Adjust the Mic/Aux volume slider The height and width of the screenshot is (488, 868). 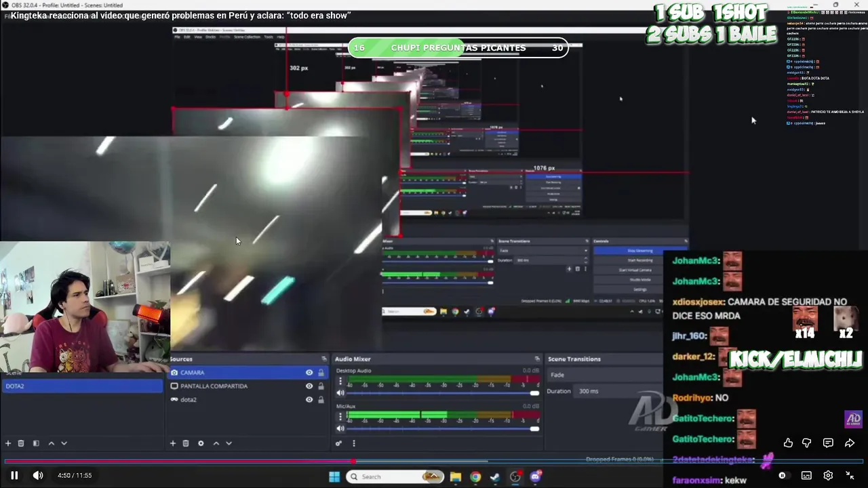[x=443, y=428]
